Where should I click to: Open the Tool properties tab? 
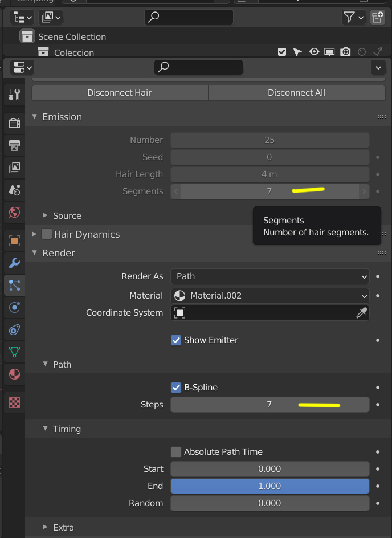(15, 95)
